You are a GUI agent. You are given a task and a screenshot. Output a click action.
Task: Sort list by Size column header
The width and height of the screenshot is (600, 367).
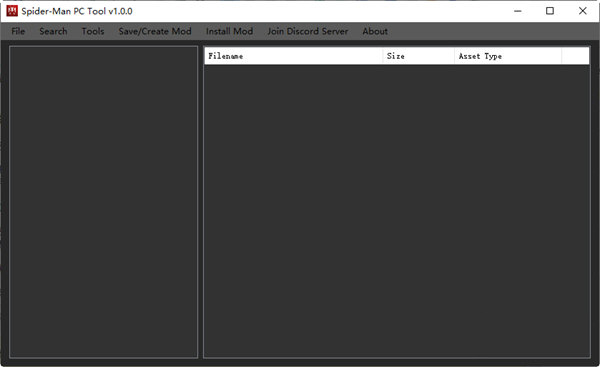[419, 56]
